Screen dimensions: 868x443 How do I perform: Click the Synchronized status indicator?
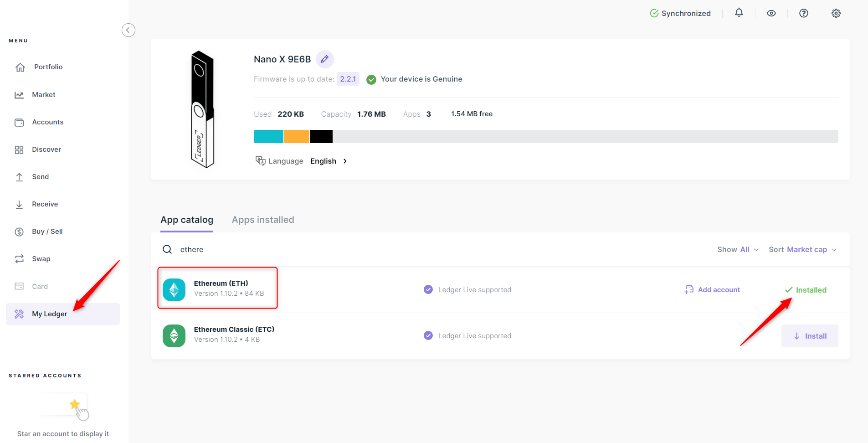coord(680,13)
